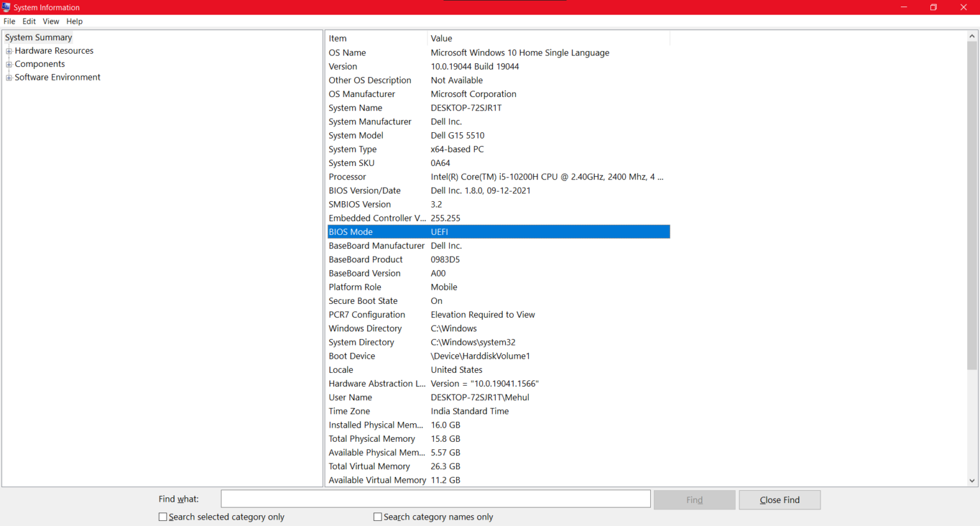The image size is (980, 526).
Task: Click the highlighted BIOS Mode row
Action: 499,232
